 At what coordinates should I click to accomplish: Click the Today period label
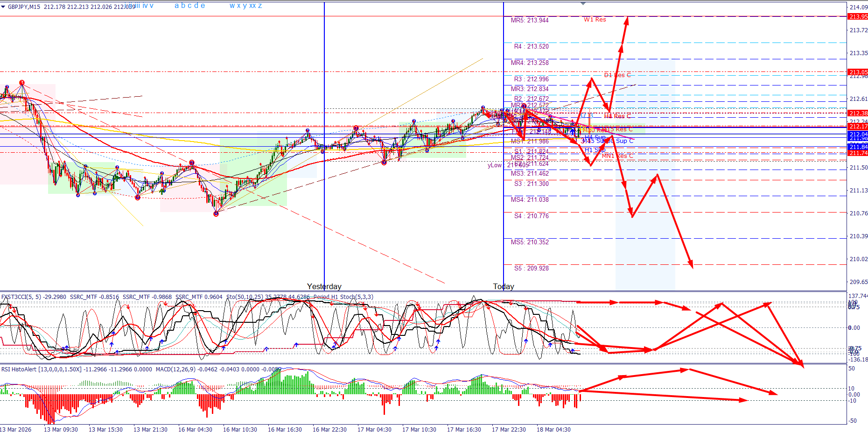pyautogui.click(x=504, y=286)
